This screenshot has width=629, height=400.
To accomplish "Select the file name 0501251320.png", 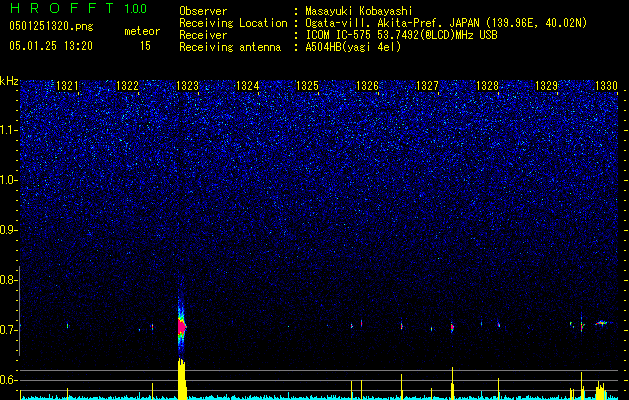I will (x=51, y=26).
